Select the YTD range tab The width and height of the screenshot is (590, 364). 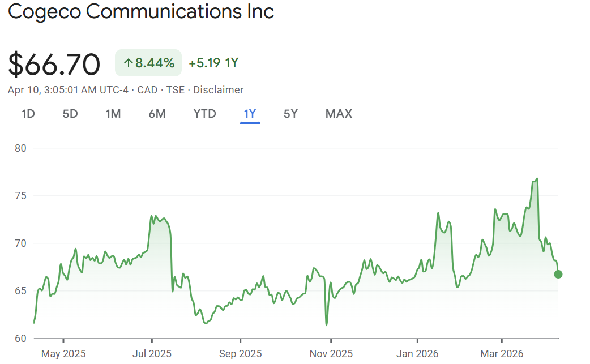(205, 114)
